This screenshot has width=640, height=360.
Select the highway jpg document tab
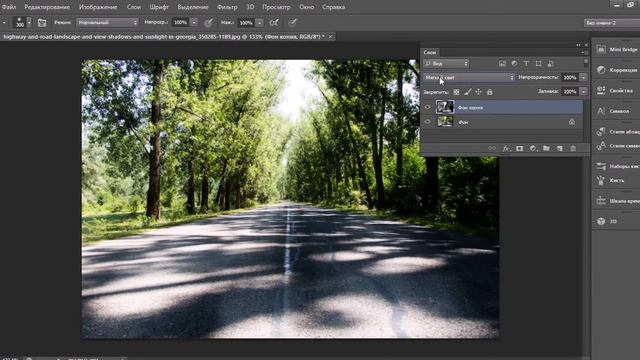[164, 37]
